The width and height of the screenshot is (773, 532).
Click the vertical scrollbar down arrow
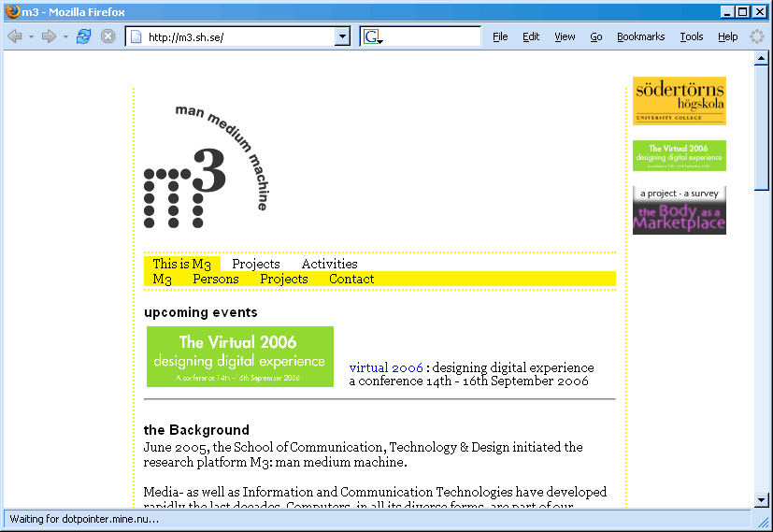tap(762, 500)
